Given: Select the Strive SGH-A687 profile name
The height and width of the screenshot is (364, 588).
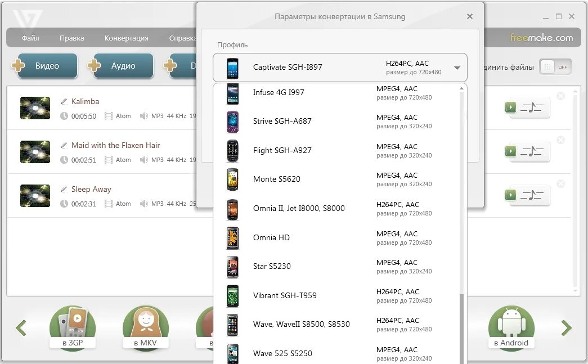Looking at the screenshot, I should tap(282, 121).
